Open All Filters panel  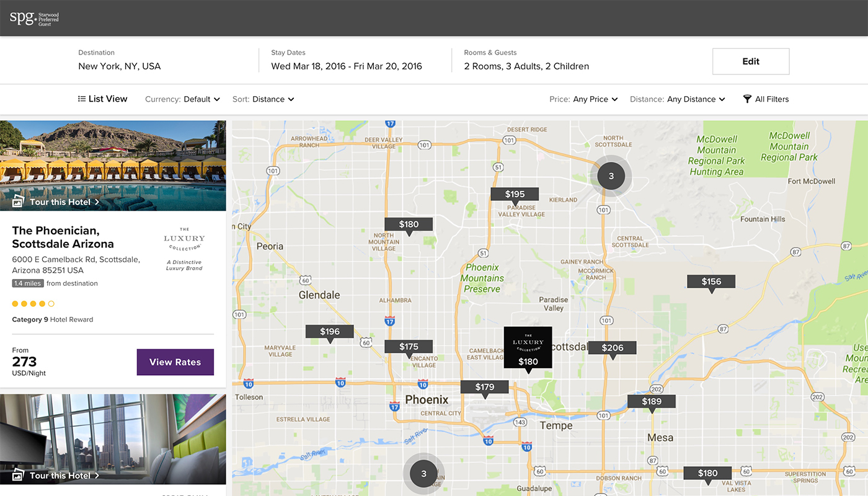click(766, 99)
